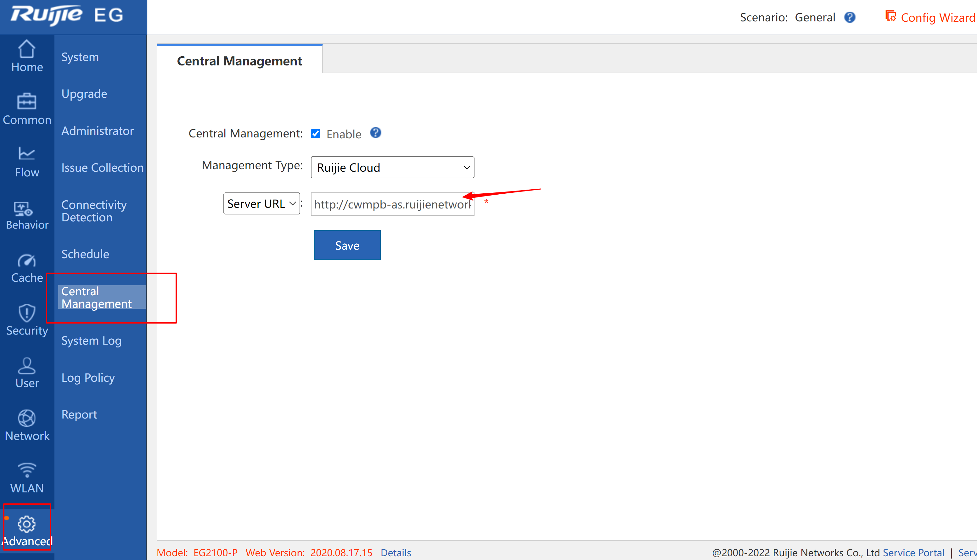Open the Cache speedometer icon
Viewport: 977px width, 560px height.
click(x=26, y=261)
